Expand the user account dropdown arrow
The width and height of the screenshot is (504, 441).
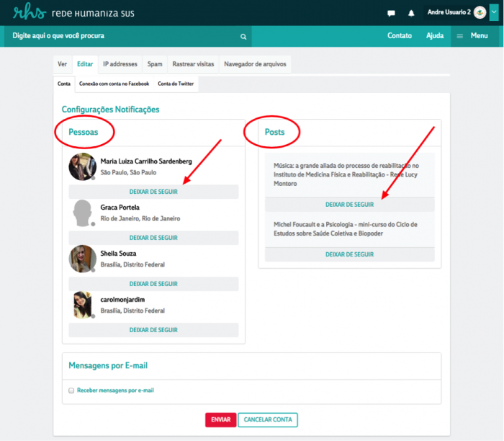(x=494, y=12)
